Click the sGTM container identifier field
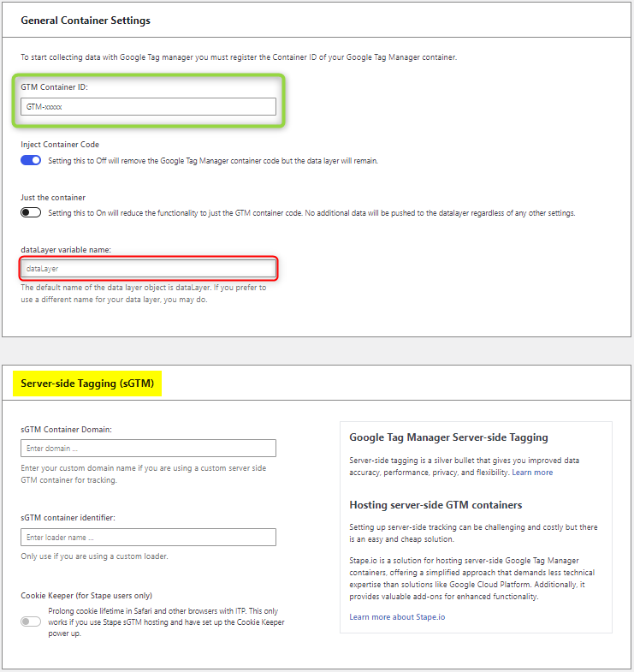 click(x=148, y=537)
